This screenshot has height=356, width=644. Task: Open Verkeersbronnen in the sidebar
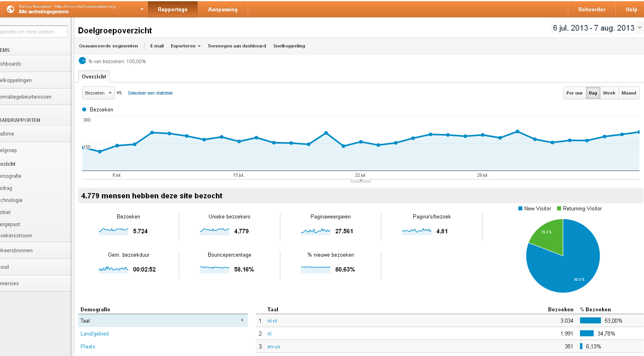tap(35, 250)
